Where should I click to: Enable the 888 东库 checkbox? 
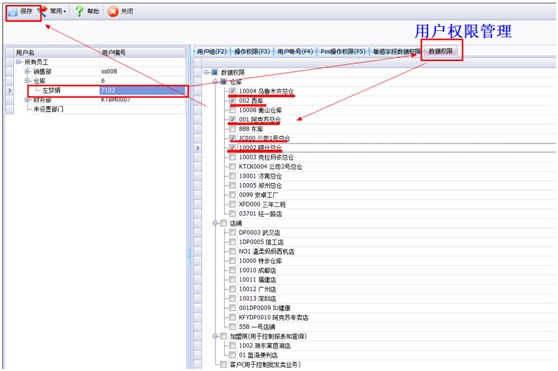tap(232, 129)
